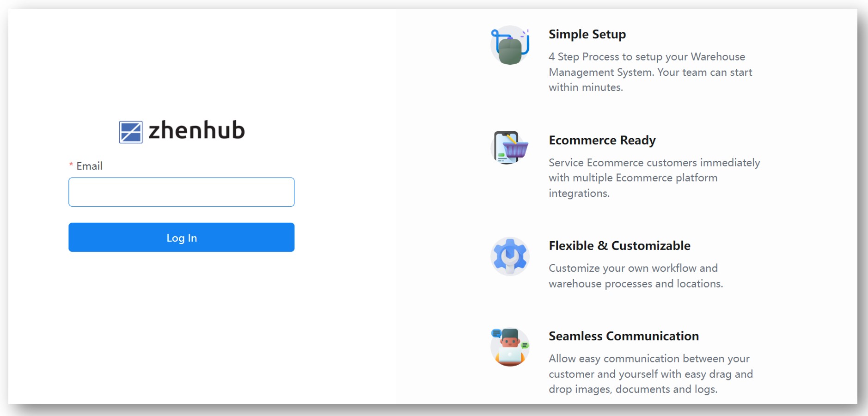Click the Seamless Communication heading
868x416 pixels.
623,336
